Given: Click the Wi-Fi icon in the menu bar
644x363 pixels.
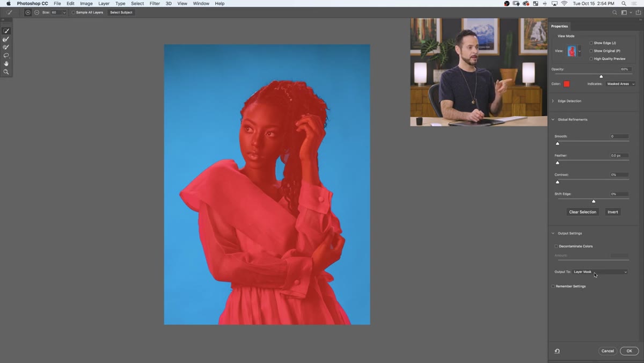Looking at the screenshot, I should point(564,3).
